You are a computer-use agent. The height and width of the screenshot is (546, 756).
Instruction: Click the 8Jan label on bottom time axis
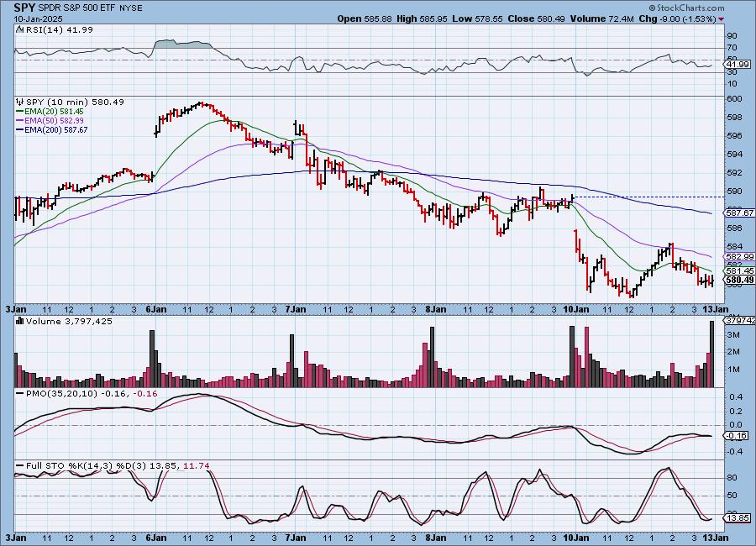(435, 538)
